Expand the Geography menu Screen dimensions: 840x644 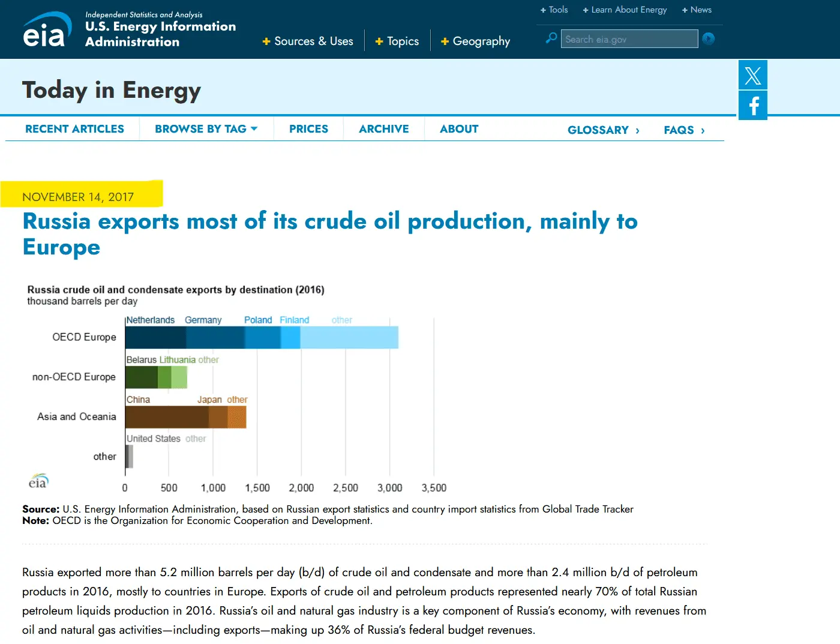(x=475, y=41)
